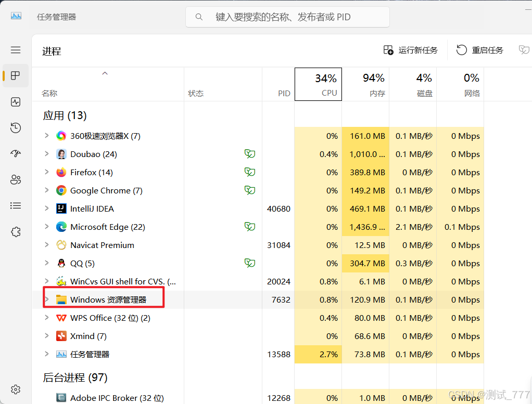This screenshot has width=532, height=404.
Task: Open the App history sidebar icon
Action: coord(16,128)
